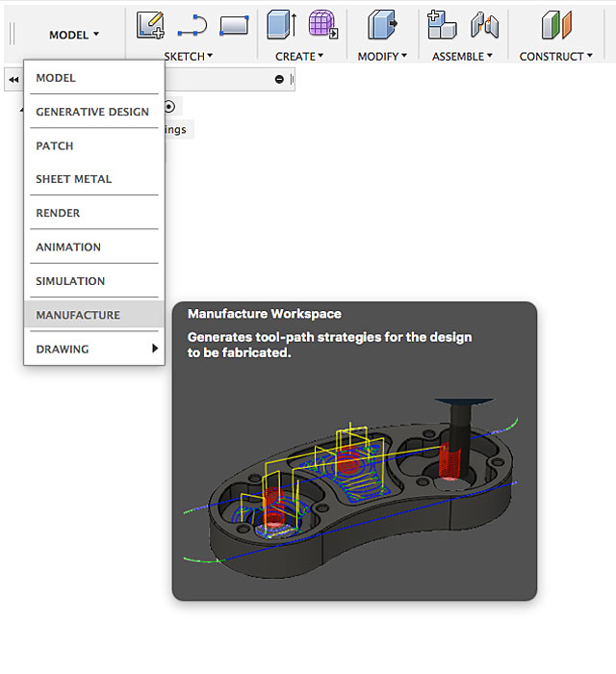Click the Manufacture Workspace tooltip preview image

350,488
